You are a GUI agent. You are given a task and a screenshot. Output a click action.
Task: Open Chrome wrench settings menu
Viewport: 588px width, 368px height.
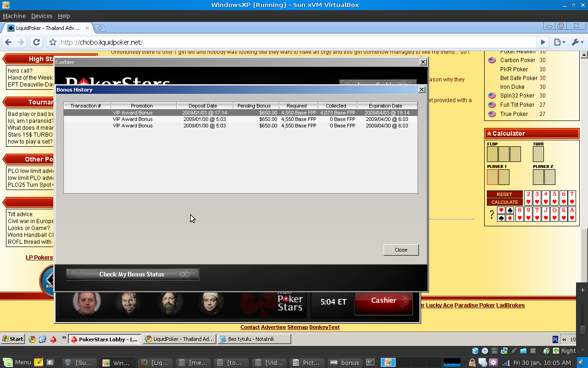(577, 42)
